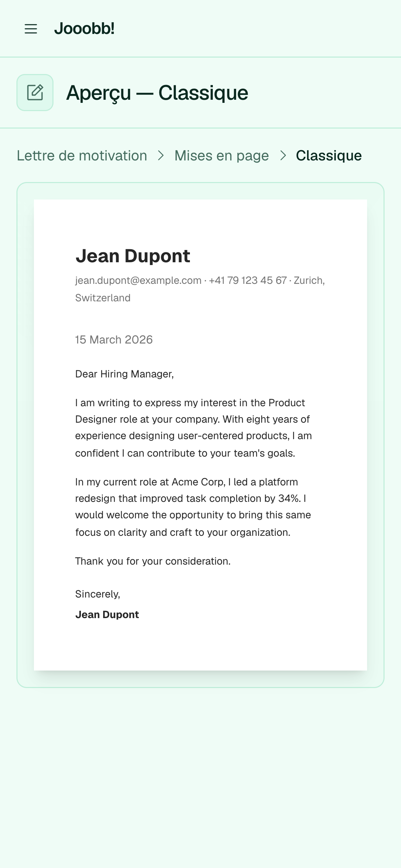Click the 15 March 2026 date
This screenshot has width=401, height=868.
point(114,340)
